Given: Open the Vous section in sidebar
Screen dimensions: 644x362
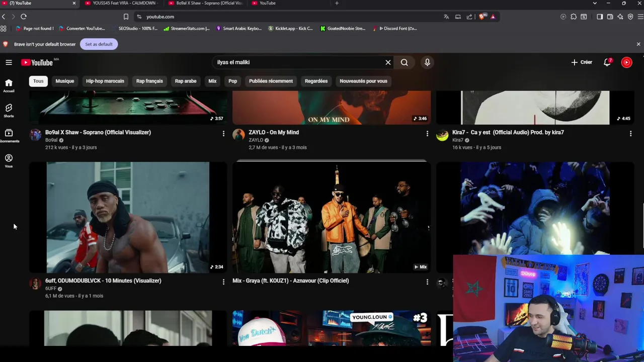Looking at the screenshot, I should (9, 161).
